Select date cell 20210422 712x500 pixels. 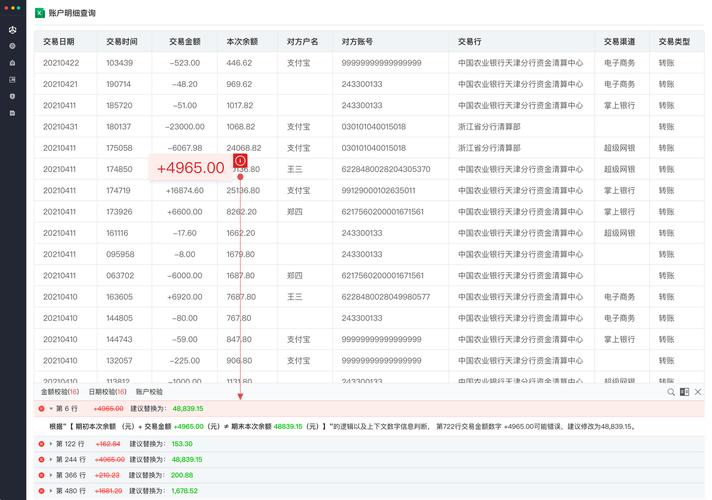tap(61, 63)
